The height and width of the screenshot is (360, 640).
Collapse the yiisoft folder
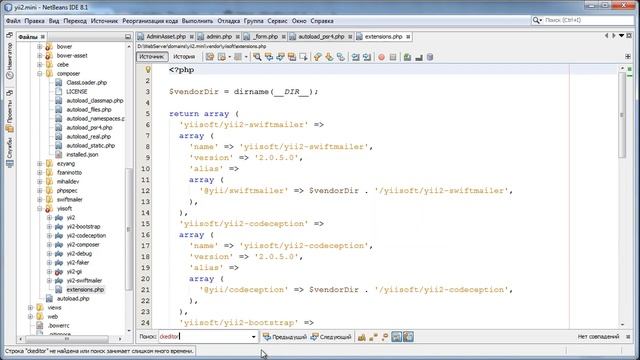click(40, 209)
